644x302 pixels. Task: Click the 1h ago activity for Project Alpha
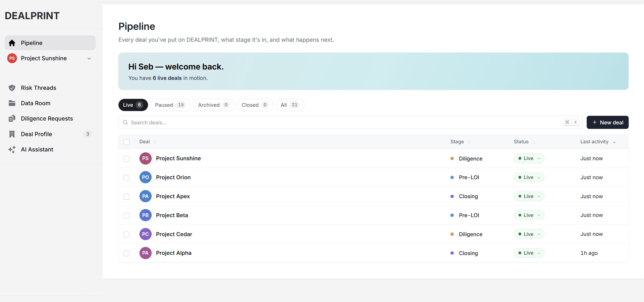(589, 253)
